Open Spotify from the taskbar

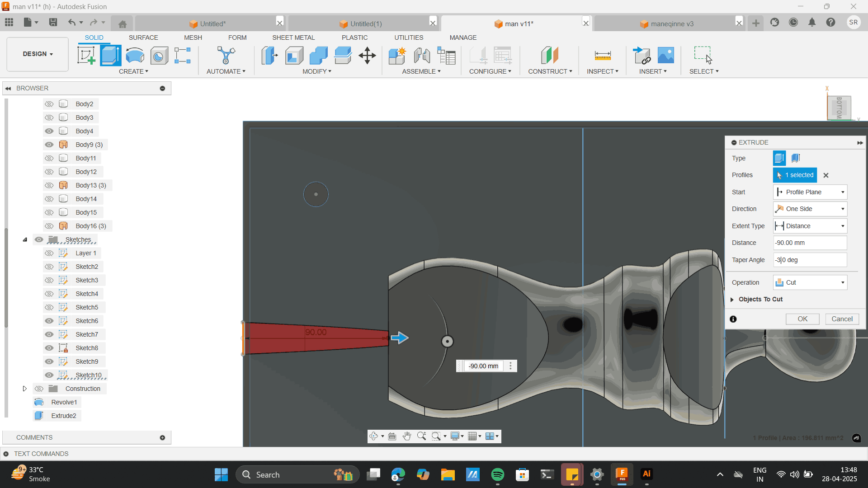tap(498, 474)
